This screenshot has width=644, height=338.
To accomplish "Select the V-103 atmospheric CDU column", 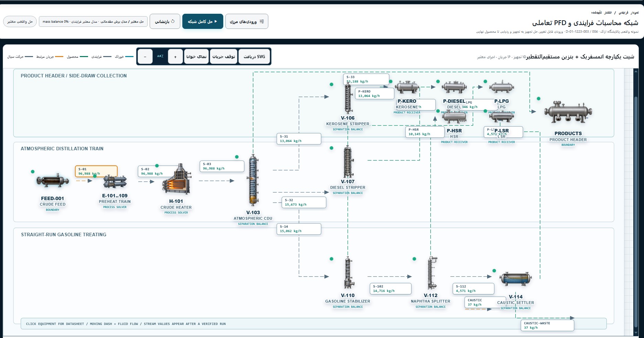I will tap(253, 181).
